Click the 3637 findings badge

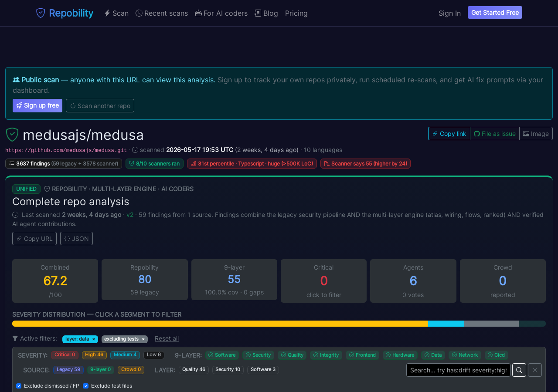(x=64, y=163)
